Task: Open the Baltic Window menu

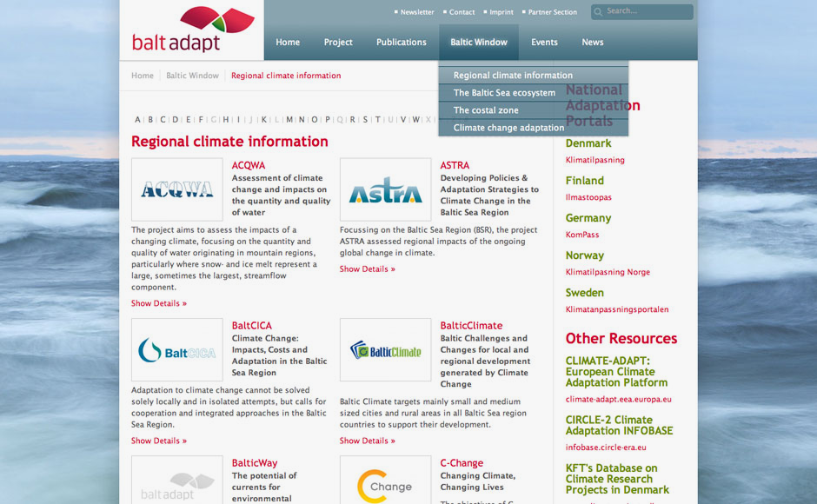Action: pyautogui.click(x=478, y=43)
